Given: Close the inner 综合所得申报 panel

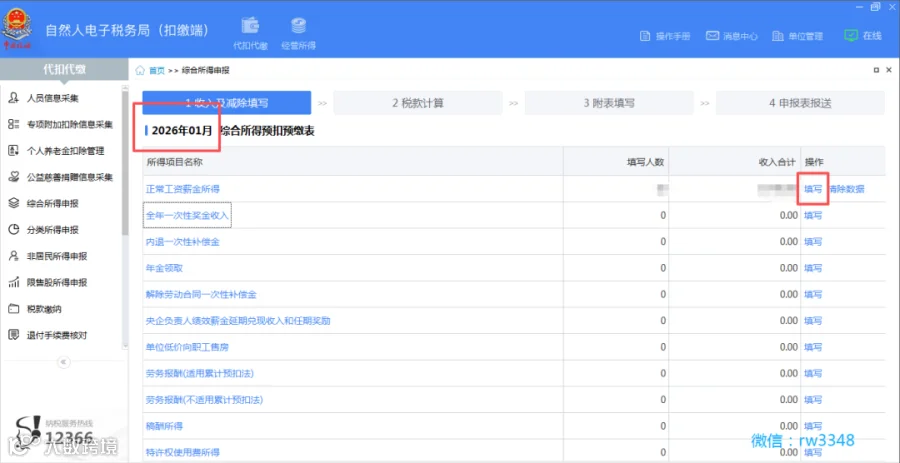Looking at the screenshot, I should (x=889, y=70).
